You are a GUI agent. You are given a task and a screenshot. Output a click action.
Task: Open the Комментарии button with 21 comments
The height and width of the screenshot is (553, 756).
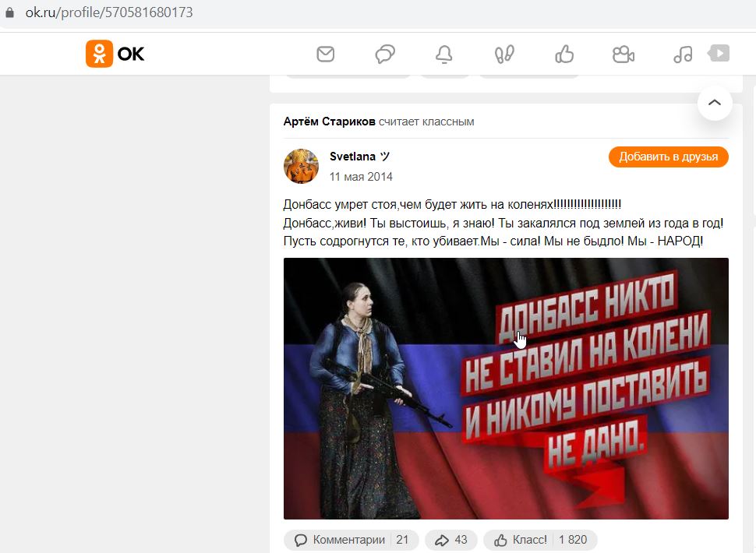351,540
